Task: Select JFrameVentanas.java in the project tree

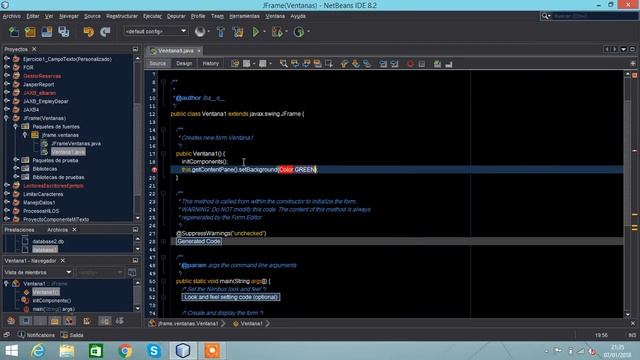Action: point(76,144)
